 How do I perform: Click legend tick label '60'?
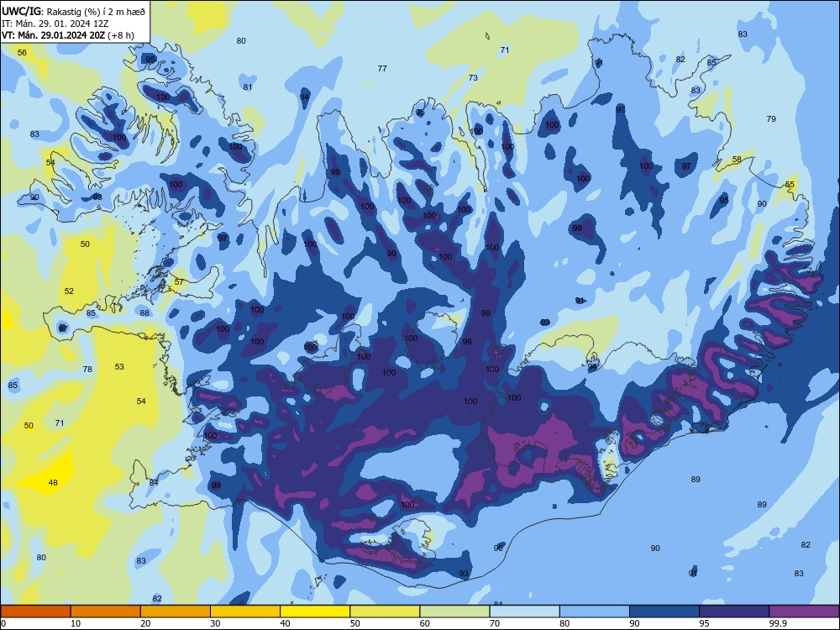(x=425, y=623)
